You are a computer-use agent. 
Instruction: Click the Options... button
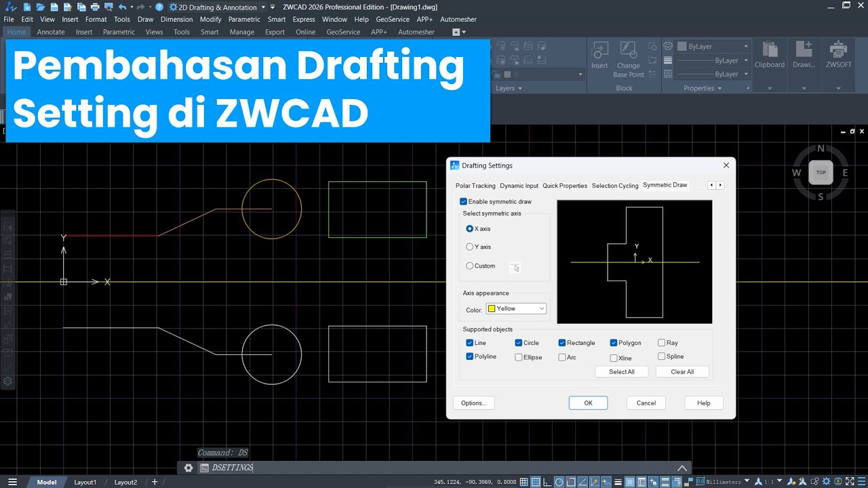473,403
